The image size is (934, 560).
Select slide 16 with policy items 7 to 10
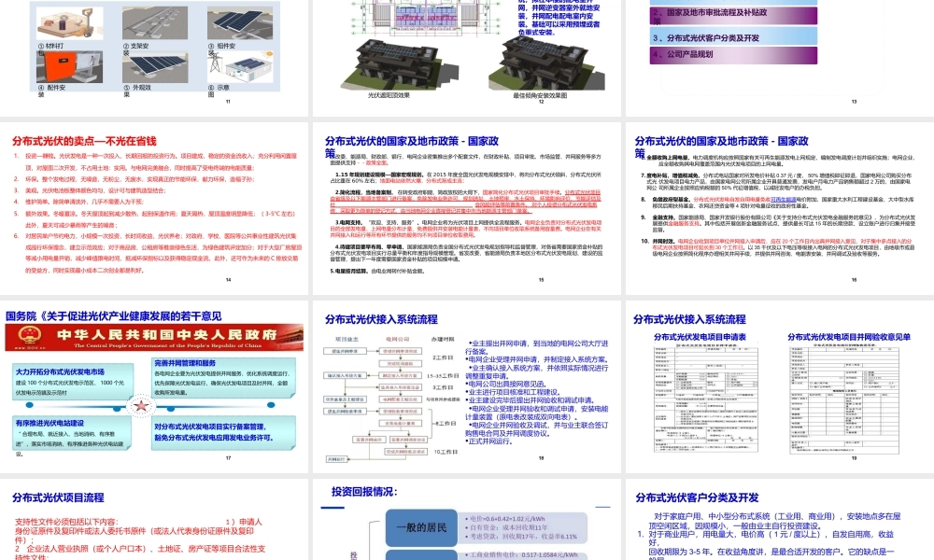coord(779,208)
